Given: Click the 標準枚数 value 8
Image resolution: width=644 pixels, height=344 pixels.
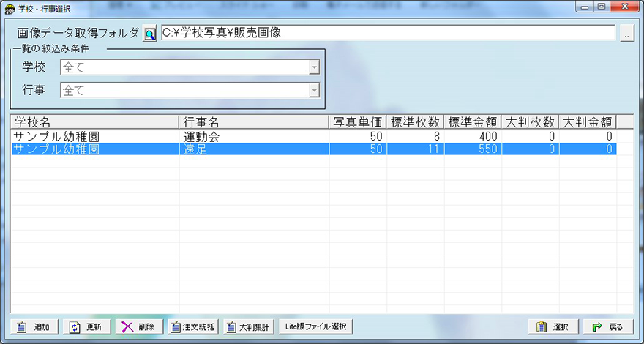Looking at the screenshot, I should coord(437,136).
